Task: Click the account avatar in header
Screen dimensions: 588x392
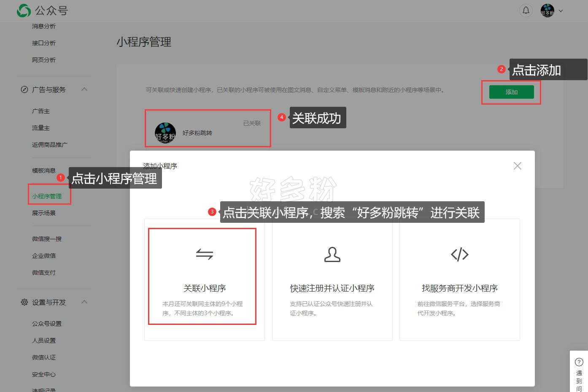Action: point(548,11)
